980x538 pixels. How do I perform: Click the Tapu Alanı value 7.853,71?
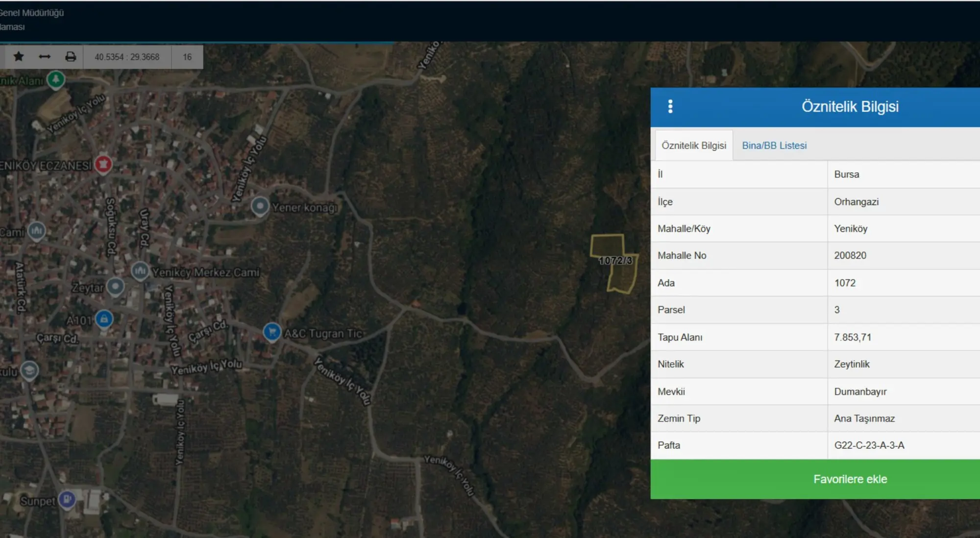pos(853,337)
